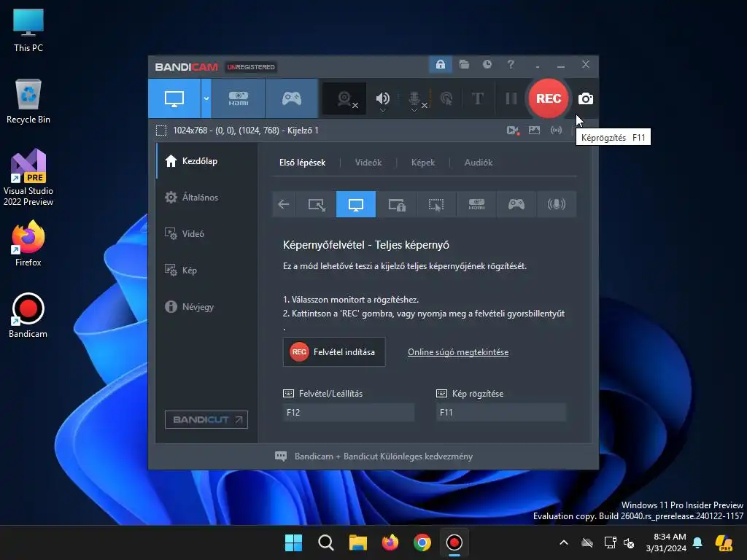
Task: Expand microphone settings small chevron
Action: pyautogui.click(x=414, y=111)
